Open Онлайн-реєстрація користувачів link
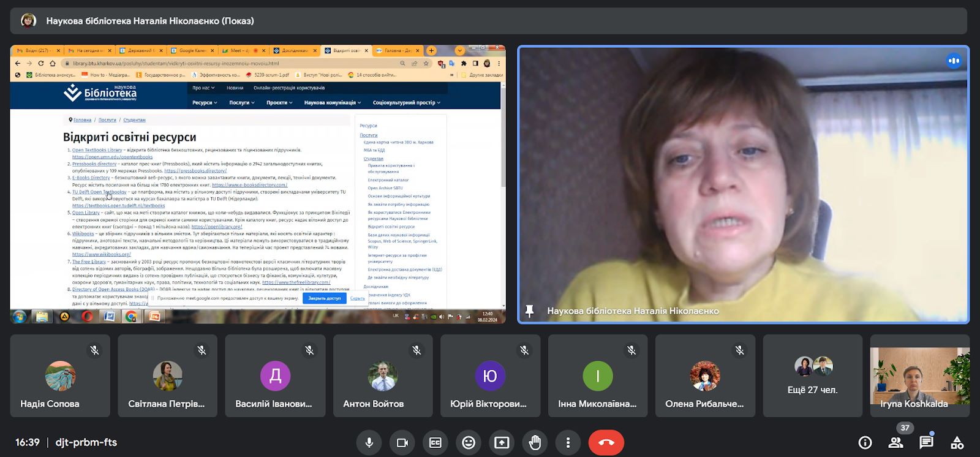This screenshot has width=980, height=457. pyautogui.click(x=289, y=88)
